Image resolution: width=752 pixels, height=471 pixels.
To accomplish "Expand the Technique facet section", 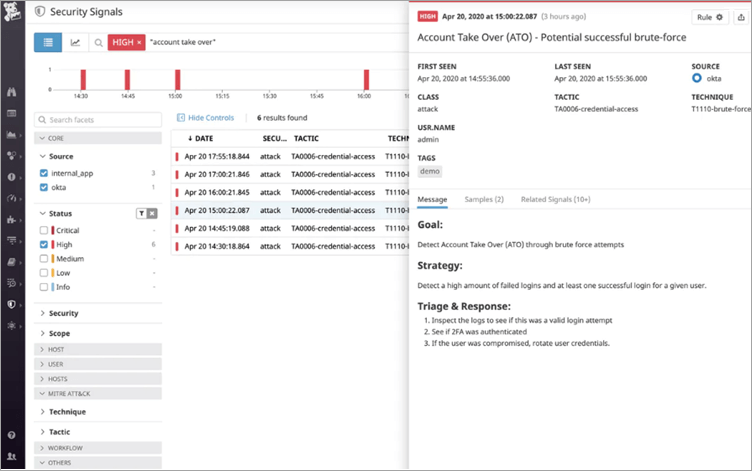I will (66, 411).
